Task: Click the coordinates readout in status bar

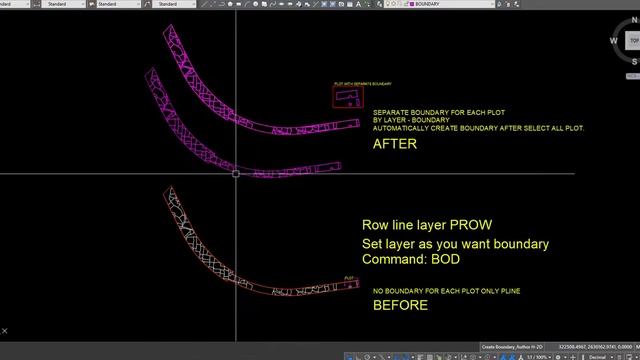Action: [595, 347]
